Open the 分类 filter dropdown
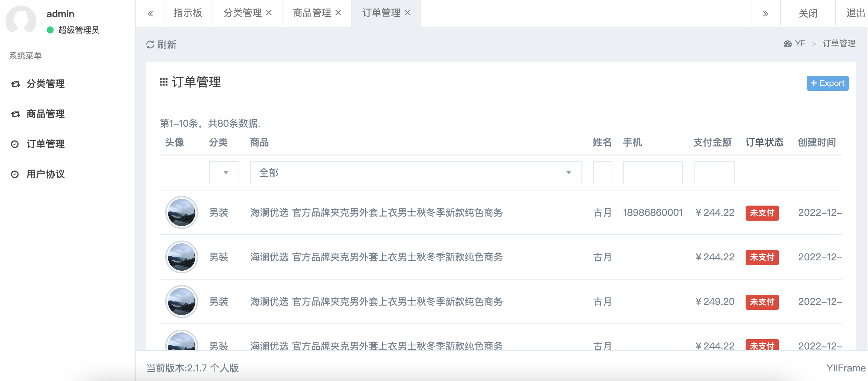Image resolution: width=868 pixels, height=381 pixels. pos(224,173)
